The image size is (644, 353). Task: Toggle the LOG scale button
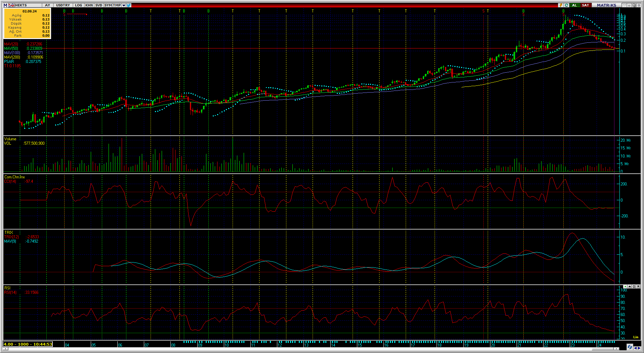[79, 5]
